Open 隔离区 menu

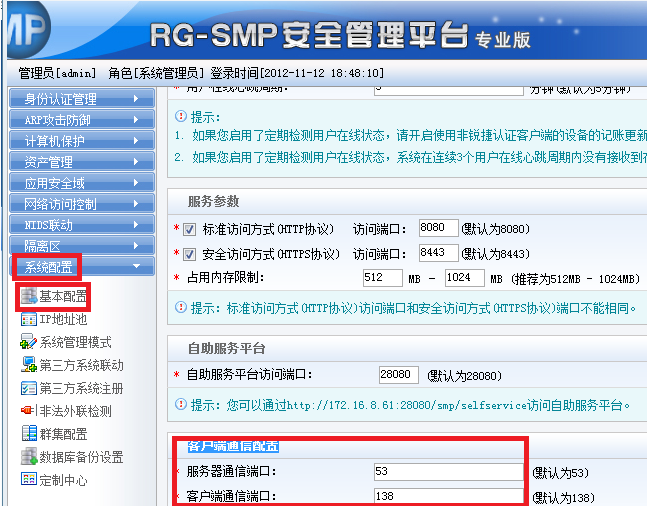[x=82, y=246]
